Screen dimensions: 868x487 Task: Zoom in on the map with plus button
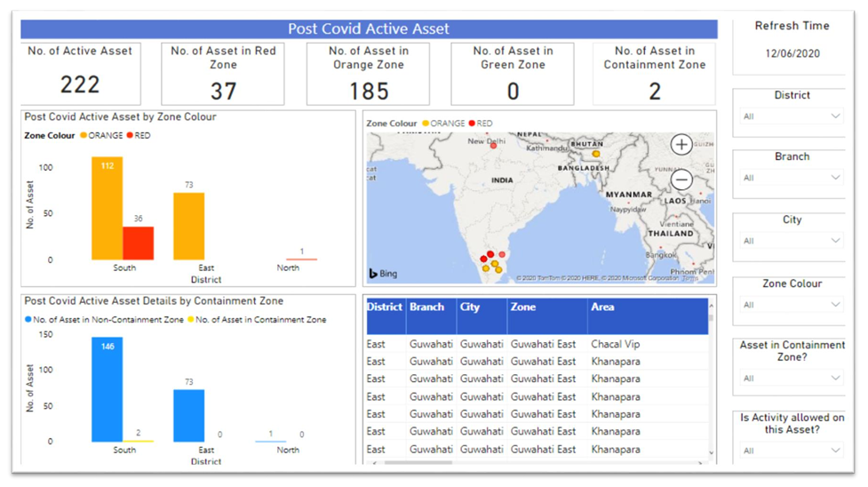[x=681, y=145]
